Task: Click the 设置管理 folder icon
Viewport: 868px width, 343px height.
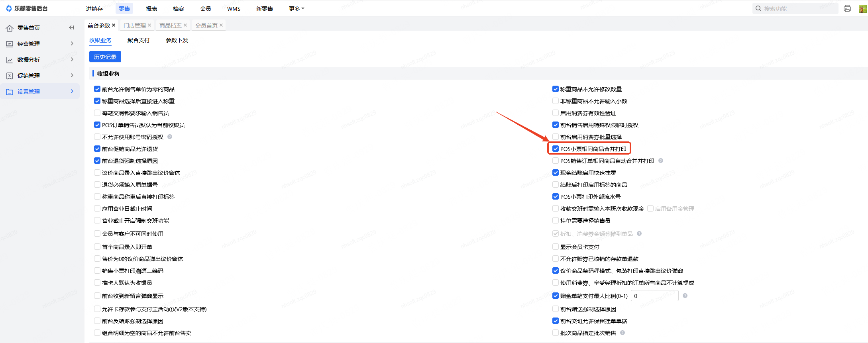Action: pos(10,92)
